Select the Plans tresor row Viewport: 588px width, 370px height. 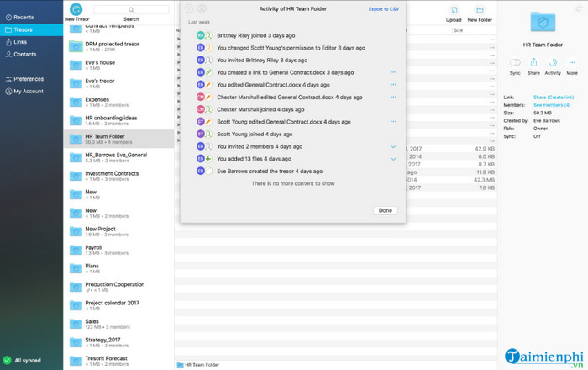(119, 268)
